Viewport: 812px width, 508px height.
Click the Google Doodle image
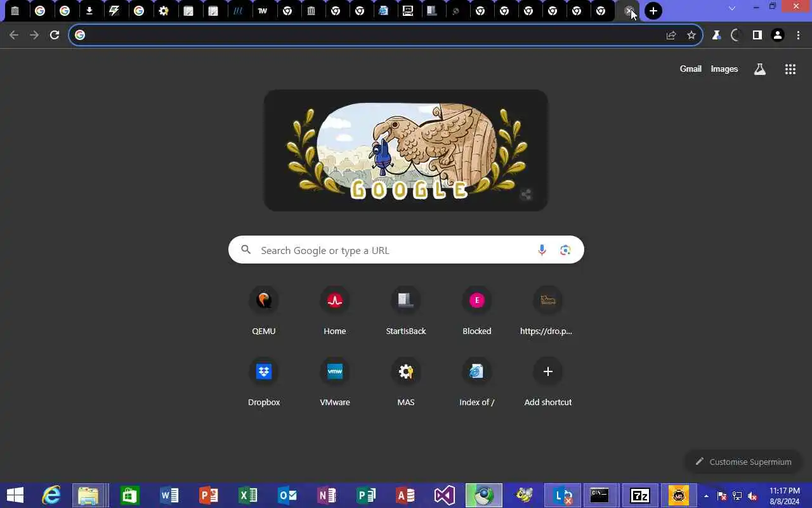406,150
